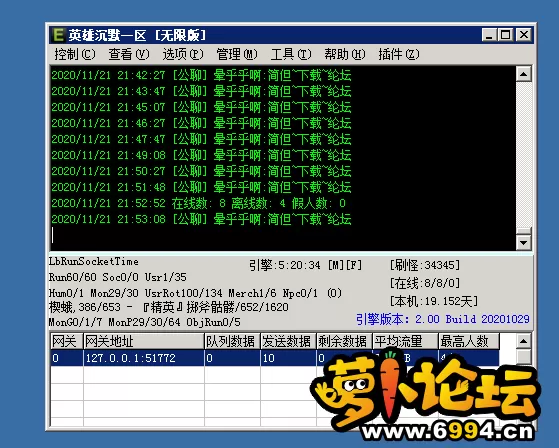Select gateway address 127.0.0.1:51772 cell
559x448 pixels.
144,358
